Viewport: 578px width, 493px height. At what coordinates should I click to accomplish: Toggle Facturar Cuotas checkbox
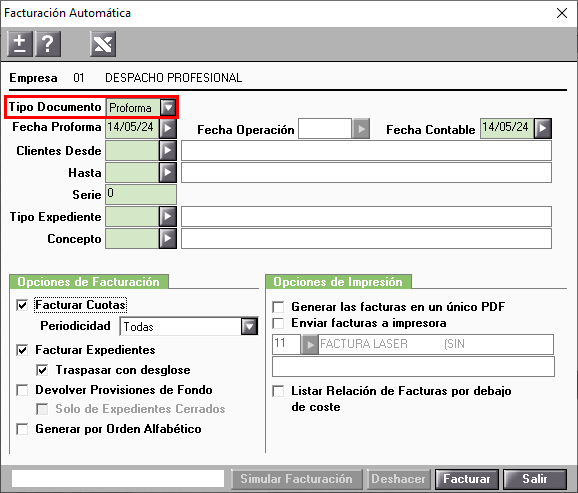click(22, 305)
